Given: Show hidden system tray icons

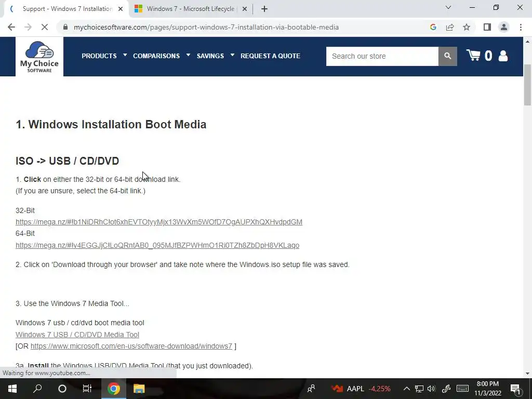Looking at the screenshot, I should [x=406, y=389].
